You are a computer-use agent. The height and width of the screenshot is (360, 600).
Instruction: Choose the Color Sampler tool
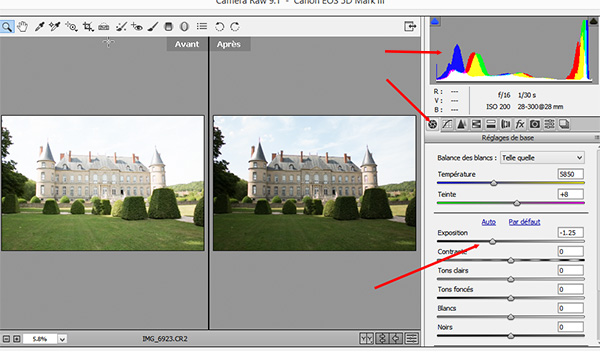pyautogui.click(x=55, y=26)
